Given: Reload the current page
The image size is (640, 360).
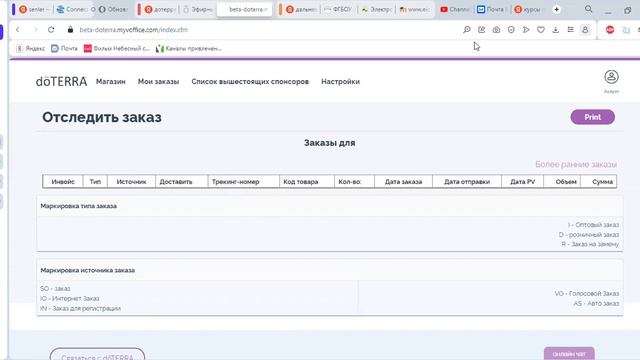Looking at the screenshot, I should 51,30.
